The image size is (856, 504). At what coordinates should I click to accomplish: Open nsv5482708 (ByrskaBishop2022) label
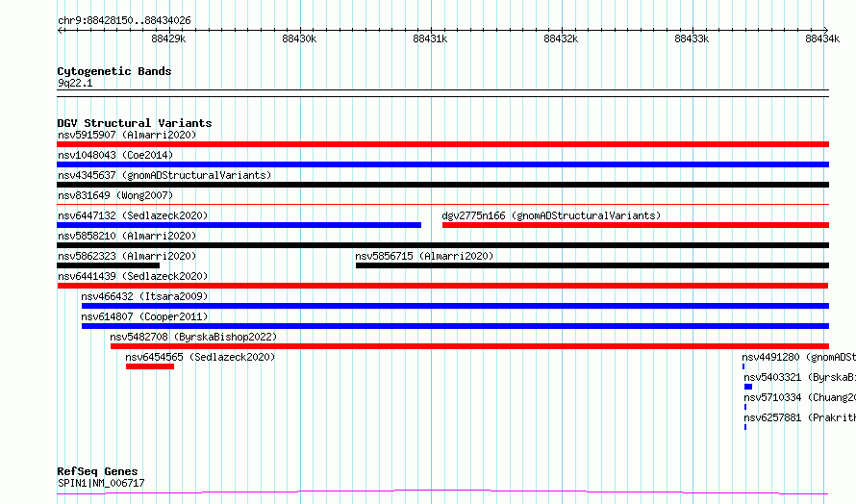(193, 337)
